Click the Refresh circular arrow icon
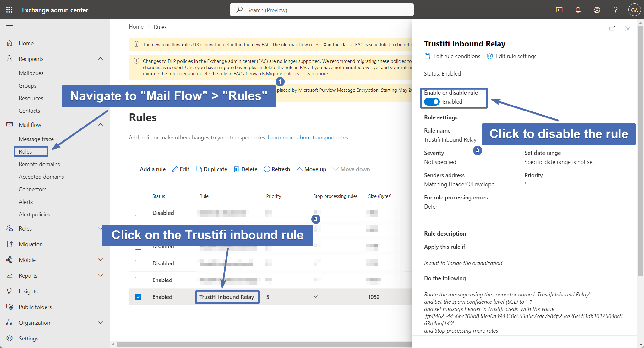The width and height of the screenshot is (644, 348). 267,169
